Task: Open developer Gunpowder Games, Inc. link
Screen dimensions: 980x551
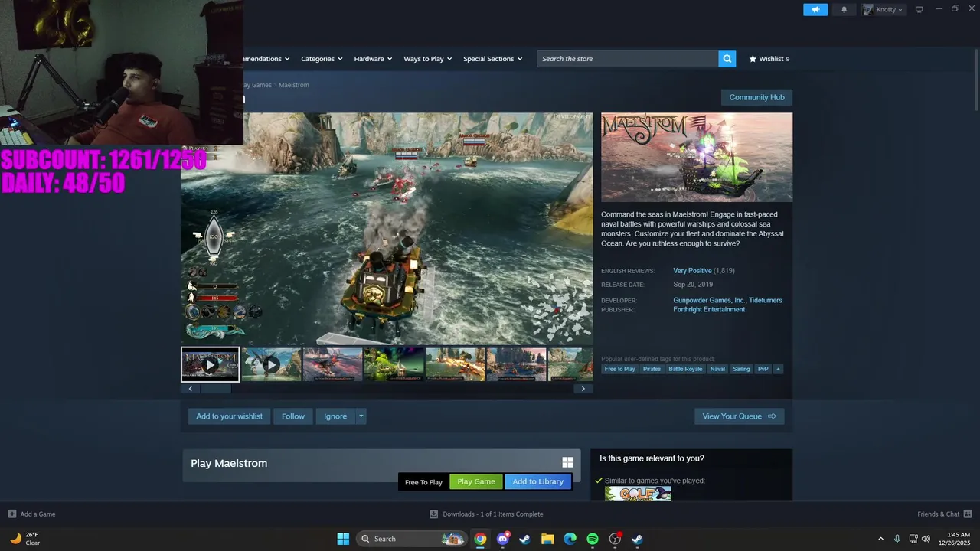Action: pos(709,300)
